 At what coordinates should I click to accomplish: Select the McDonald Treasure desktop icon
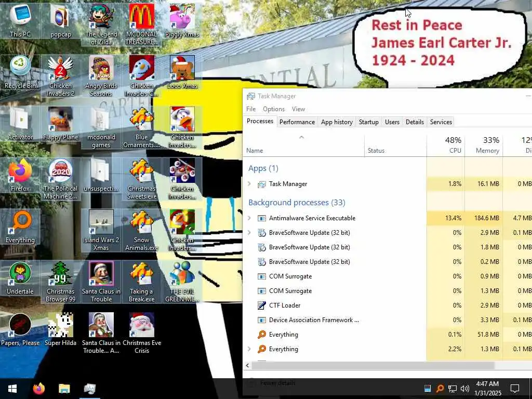[141, 24]
